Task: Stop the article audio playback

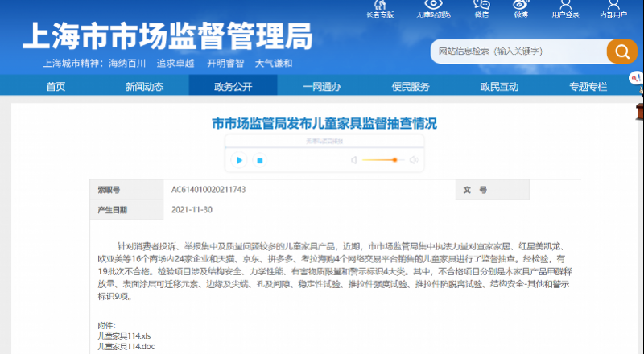Action: pos(259,160)
